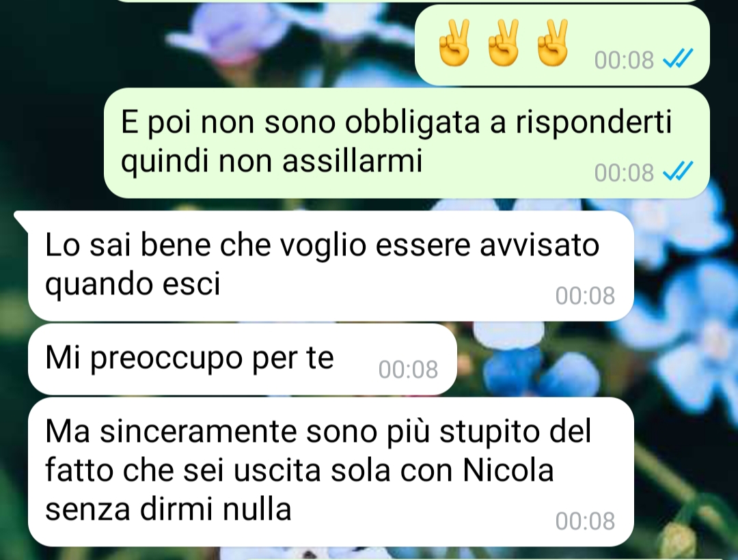Tap the text 'quando esci'

pyautogui.click(x=133, y=284)
